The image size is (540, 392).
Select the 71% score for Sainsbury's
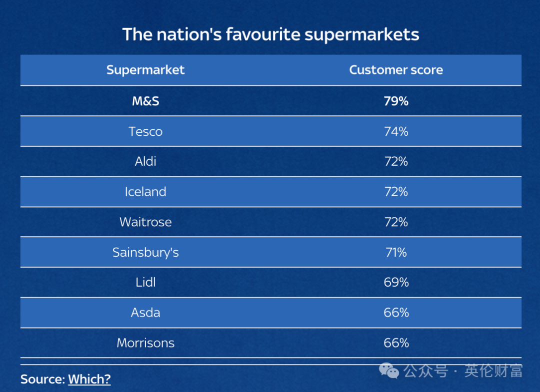(x=396, y=252)
